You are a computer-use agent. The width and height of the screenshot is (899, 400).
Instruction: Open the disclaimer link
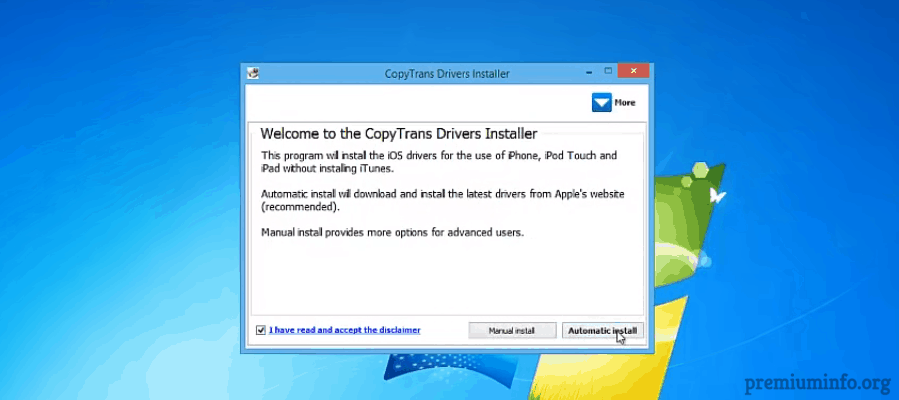point(345,330)
